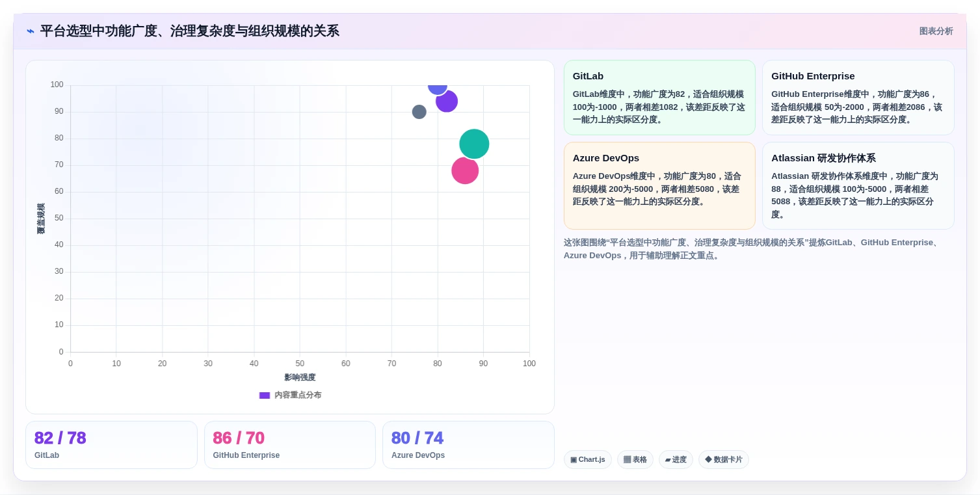Open the Atlassian 研发协作体系 card

pos(858,185)
